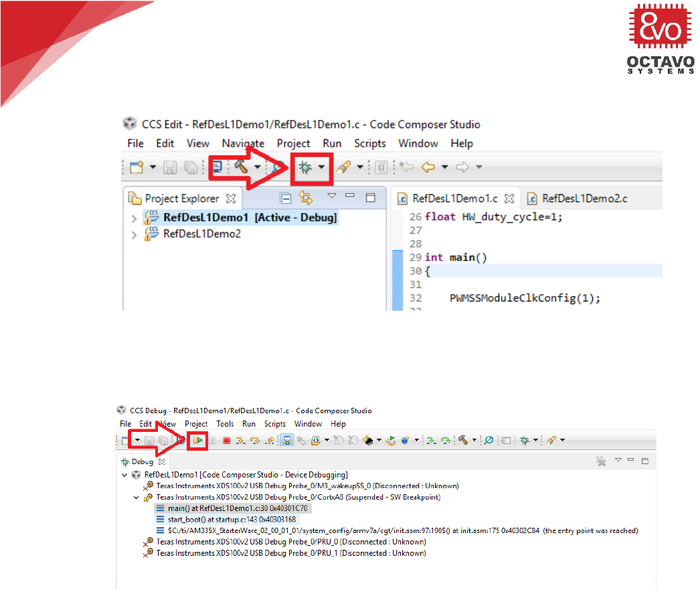The image size is (700, 590).
Task: Select the M3_wakeupSS_0 disconnected probe row
Action: (302, 486)
